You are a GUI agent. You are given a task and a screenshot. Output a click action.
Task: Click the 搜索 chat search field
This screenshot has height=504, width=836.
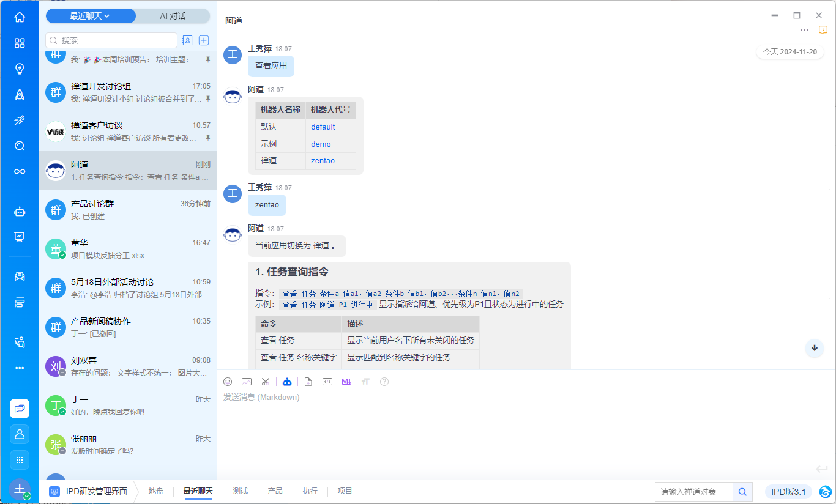[116, 40]
